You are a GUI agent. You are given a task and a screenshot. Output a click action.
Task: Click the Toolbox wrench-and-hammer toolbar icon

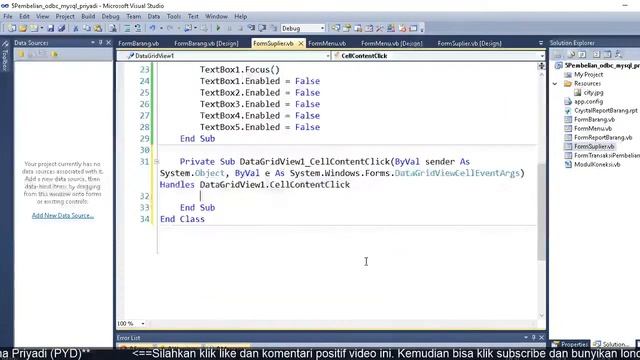(x=380, y=28)
